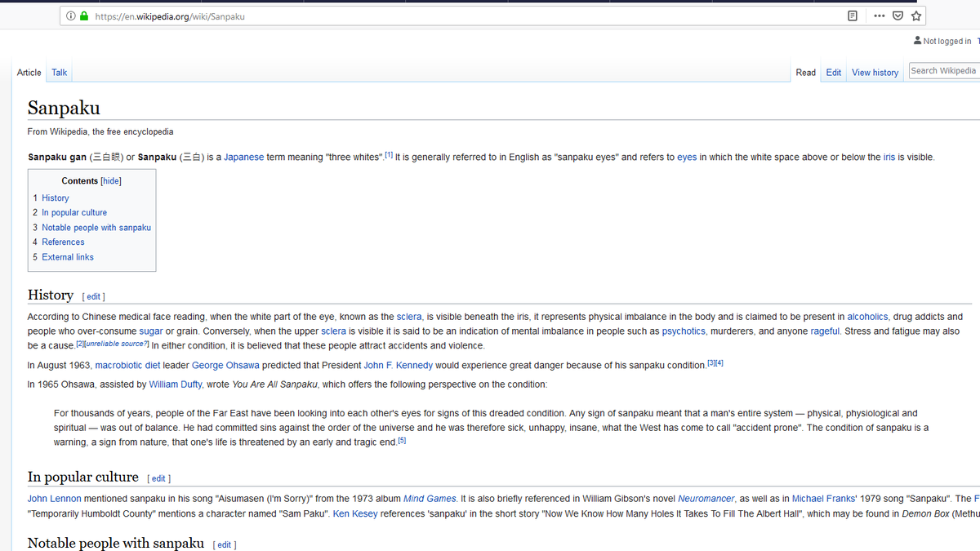Image resolution: width=980 pixels, height=551 pixels.
Task: Open the Japanese link
Action: [244, 158]
